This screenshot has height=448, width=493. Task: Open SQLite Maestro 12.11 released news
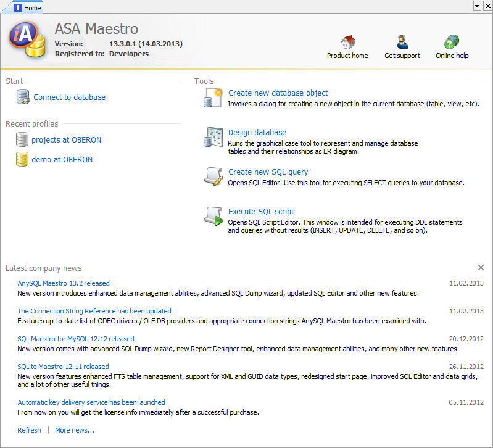(63, 367)
